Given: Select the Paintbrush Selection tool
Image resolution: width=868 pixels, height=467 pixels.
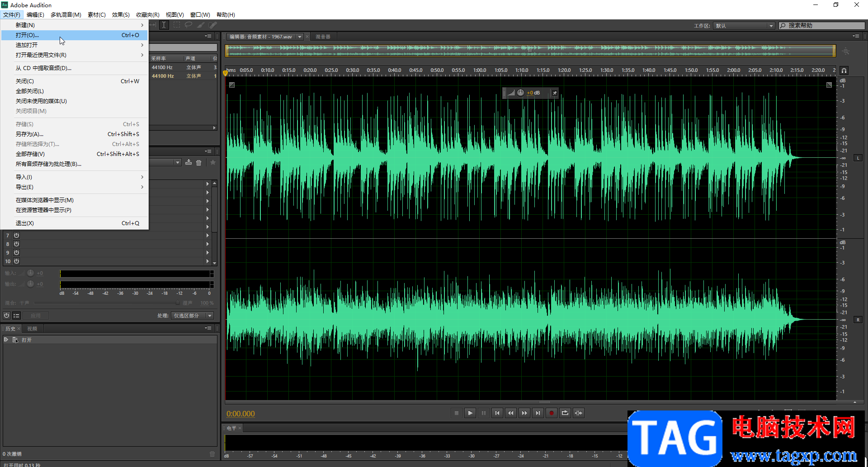Looking at the screenshot, I should (201, 25).
